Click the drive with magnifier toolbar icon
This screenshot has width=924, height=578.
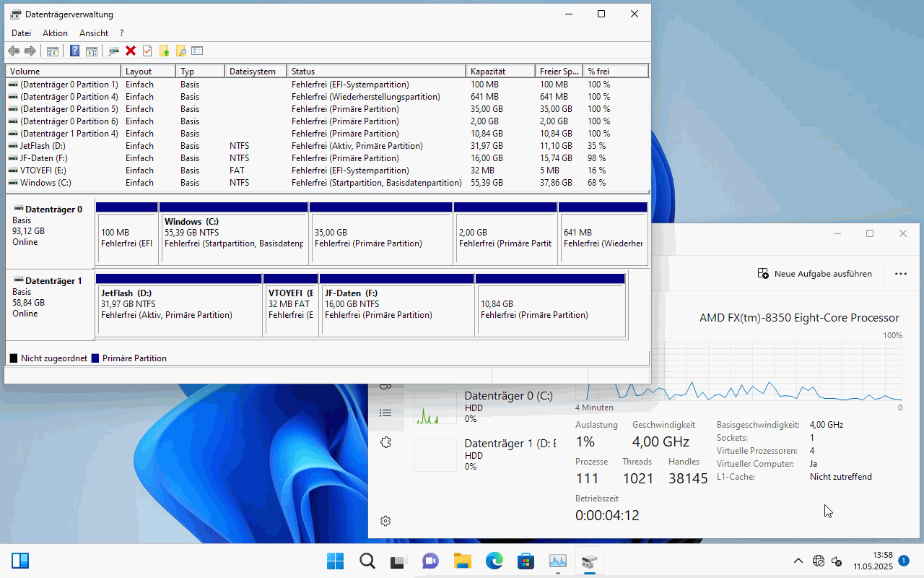113,51
